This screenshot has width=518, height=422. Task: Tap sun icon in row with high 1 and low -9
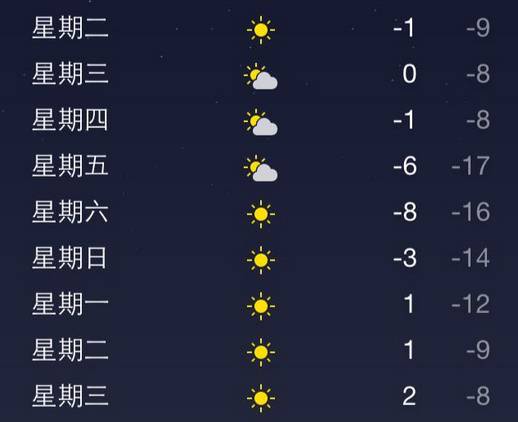click(261, 352)
